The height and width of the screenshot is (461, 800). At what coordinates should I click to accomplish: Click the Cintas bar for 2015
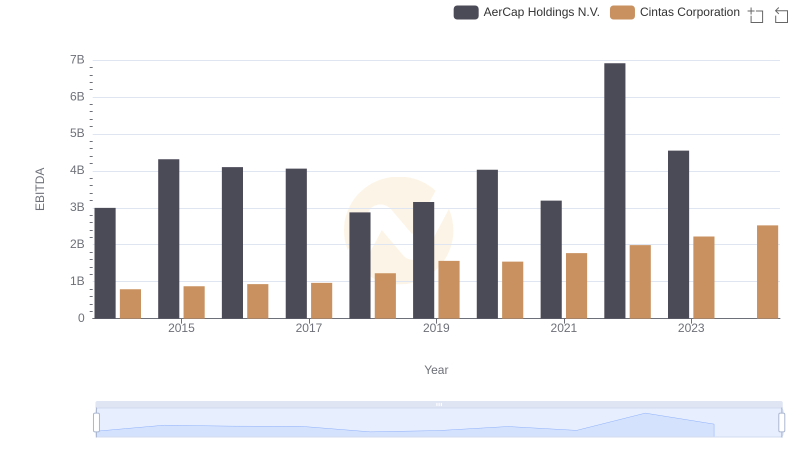coord(194,302)
